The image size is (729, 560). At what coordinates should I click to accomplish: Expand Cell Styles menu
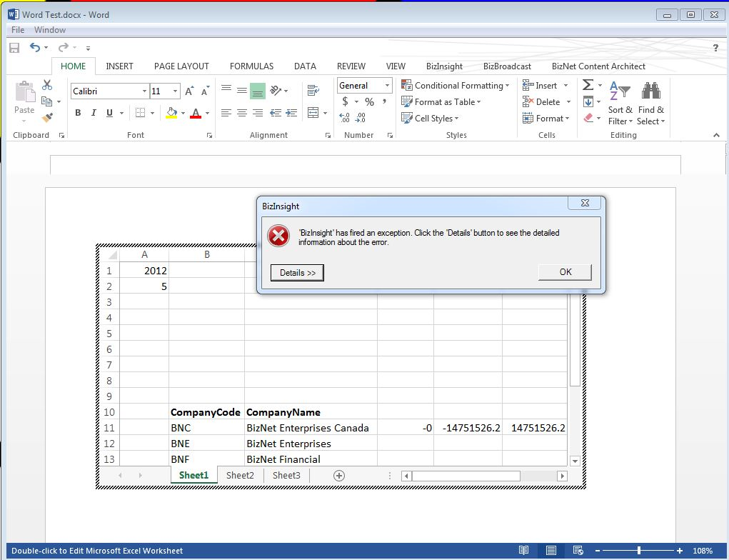click(430, 118)
